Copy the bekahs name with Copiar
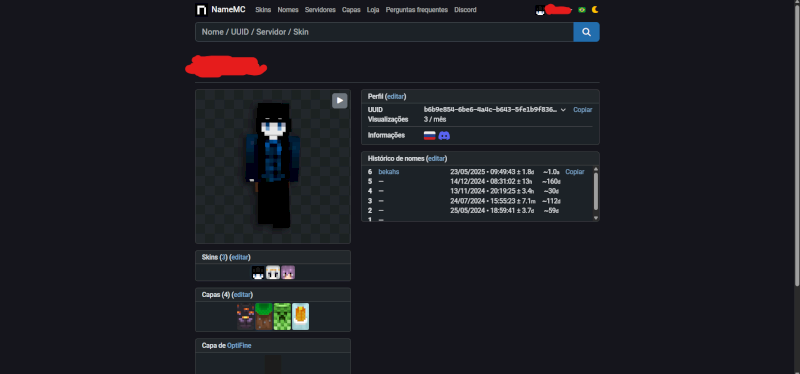The image size is (800, 374). [x=574, y=172]
